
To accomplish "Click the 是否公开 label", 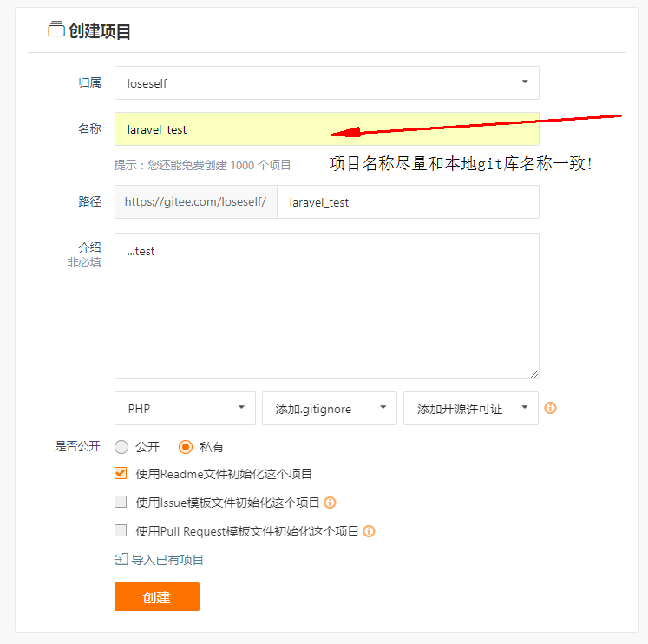I will point(78,446).
